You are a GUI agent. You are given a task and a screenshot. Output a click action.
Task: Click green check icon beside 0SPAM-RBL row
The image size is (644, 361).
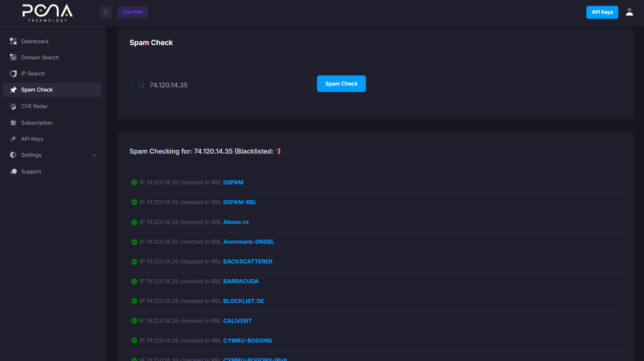pos(134,202)
